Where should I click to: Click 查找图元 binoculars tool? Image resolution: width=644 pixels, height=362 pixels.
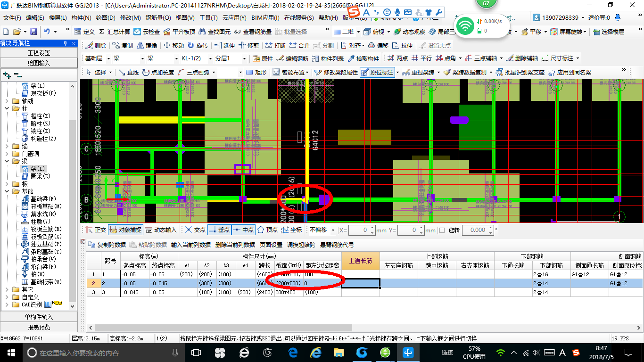click(215, 32)
